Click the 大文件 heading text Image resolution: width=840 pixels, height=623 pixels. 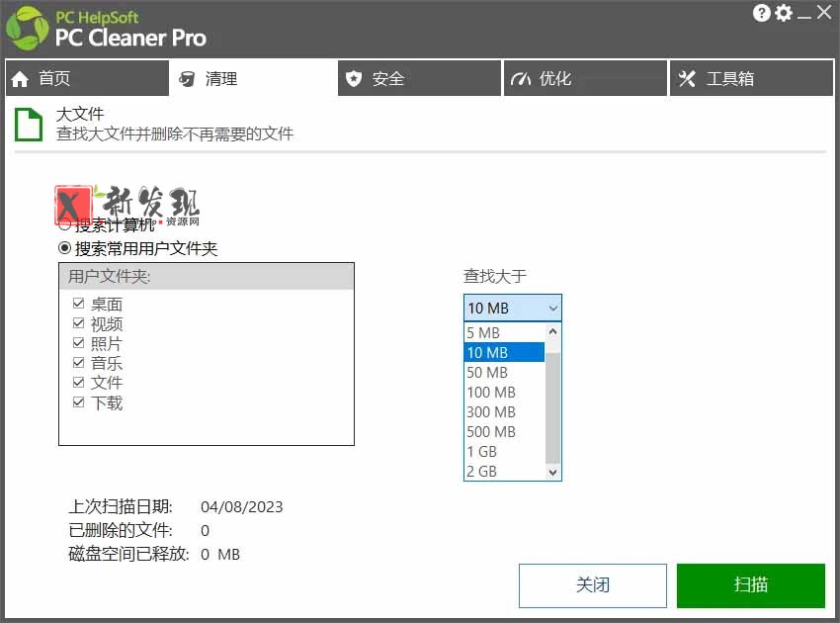(x=80, y=114)
